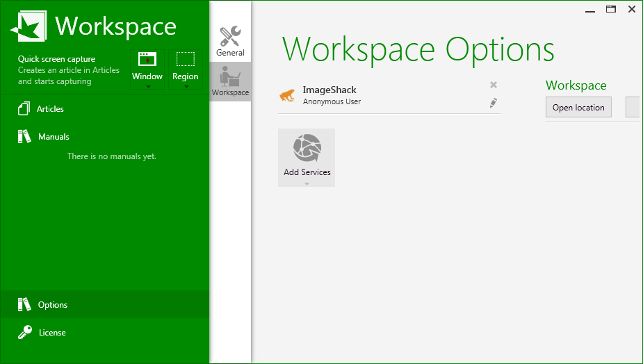The width and height of the screenshot is (643, 364).
Task: Open the Window capture dropdown arrow
Action: [x=147, y=87]
